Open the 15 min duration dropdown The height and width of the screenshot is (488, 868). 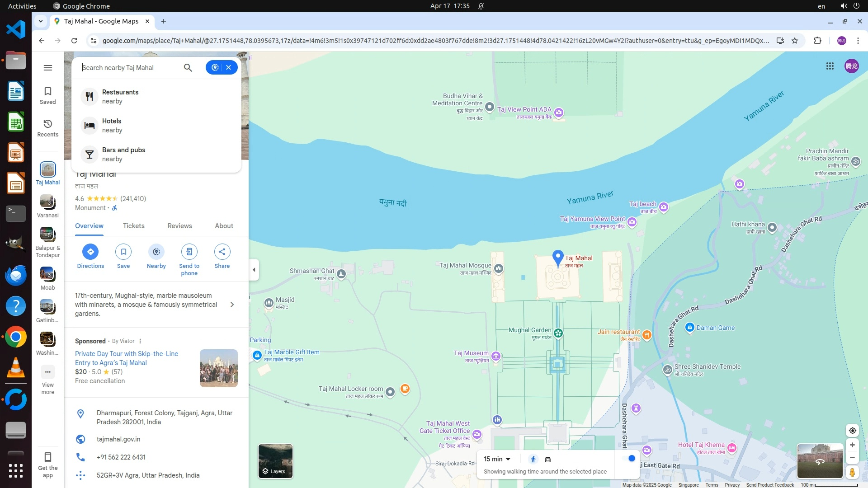tap(497, 459)
